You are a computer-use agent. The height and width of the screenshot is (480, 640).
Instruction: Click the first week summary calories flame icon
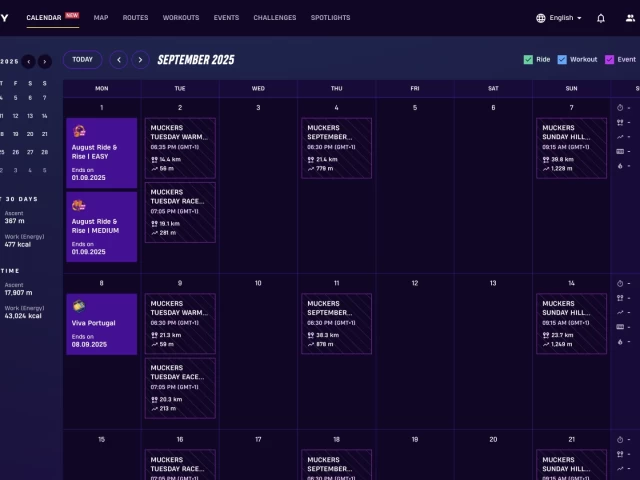coord(620,166)
